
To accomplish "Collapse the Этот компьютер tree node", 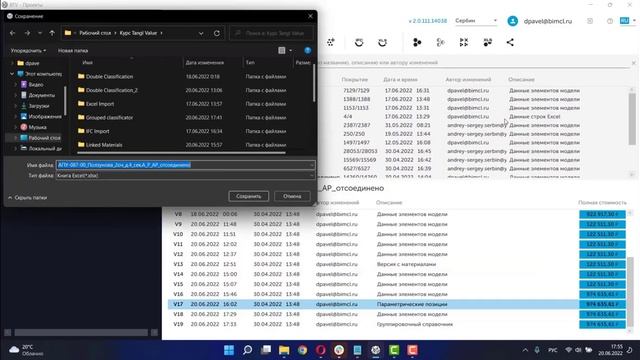I will 12,74.
